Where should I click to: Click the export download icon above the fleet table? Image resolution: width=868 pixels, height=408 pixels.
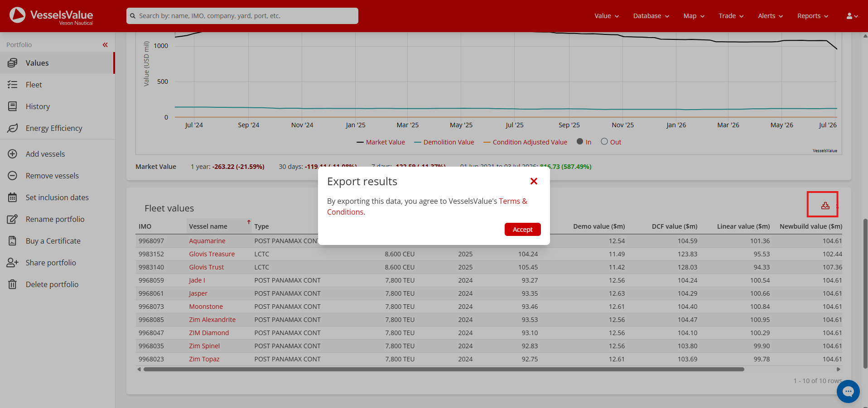coord(825,206)
